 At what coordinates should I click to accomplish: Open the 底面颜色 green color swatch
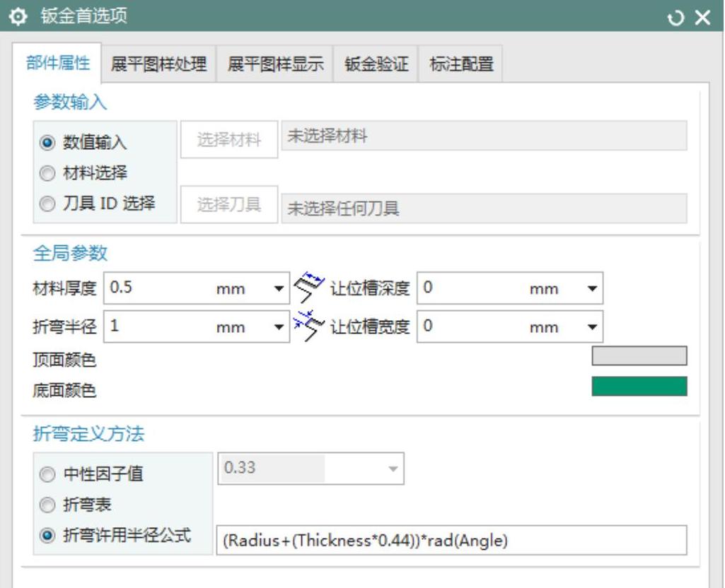[x=639, y=386]
